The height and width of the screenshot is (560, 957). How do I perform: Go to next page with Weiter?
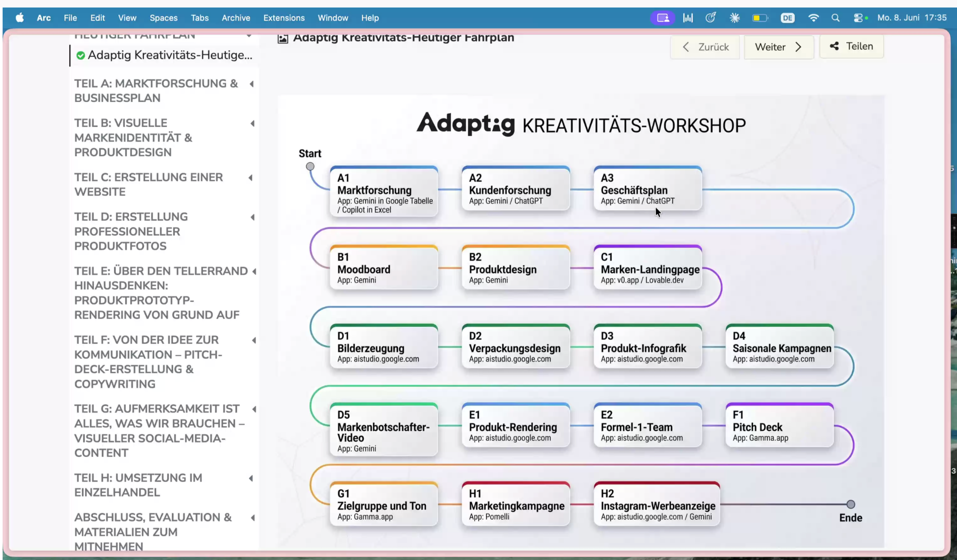779,47
